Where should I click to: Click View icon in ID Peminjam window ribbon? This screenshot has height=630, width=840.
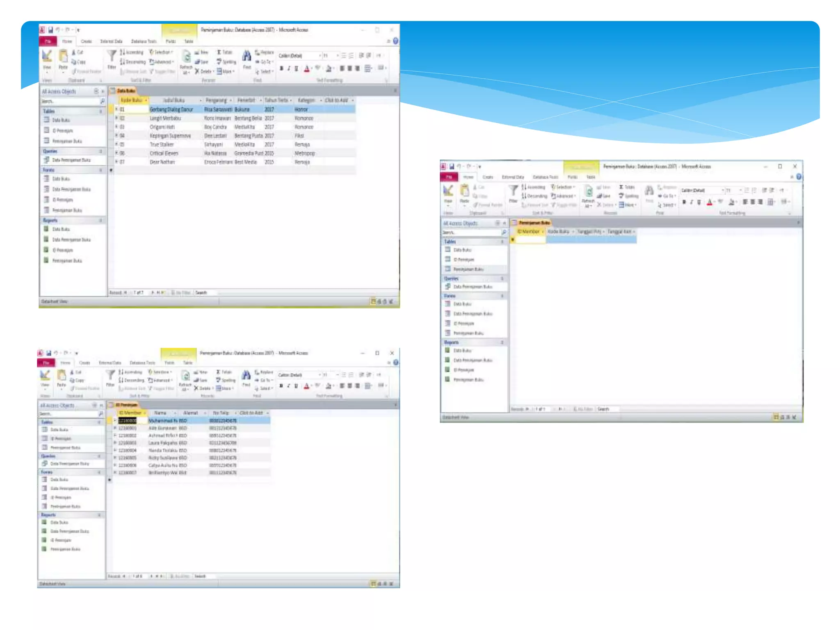(x=45, y=375)
